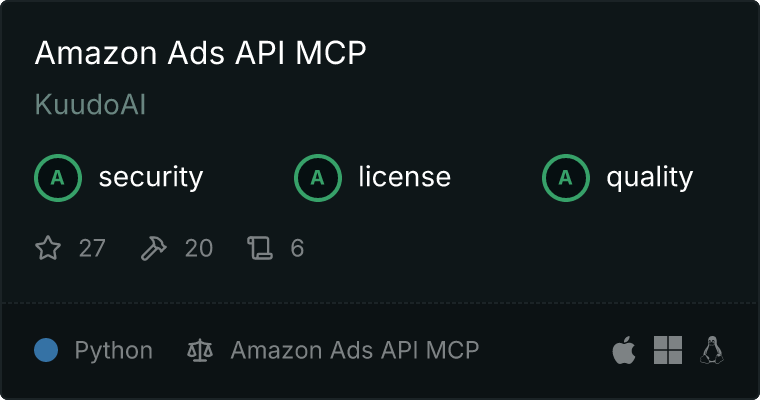
Task: Click the Windows platform icon
Action: (x=668, y=350)
